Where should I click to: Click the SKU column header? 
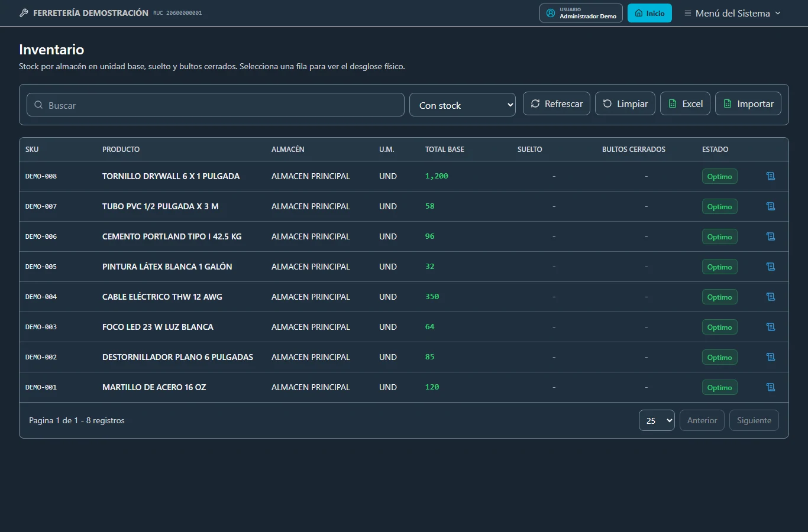point(32,150)
